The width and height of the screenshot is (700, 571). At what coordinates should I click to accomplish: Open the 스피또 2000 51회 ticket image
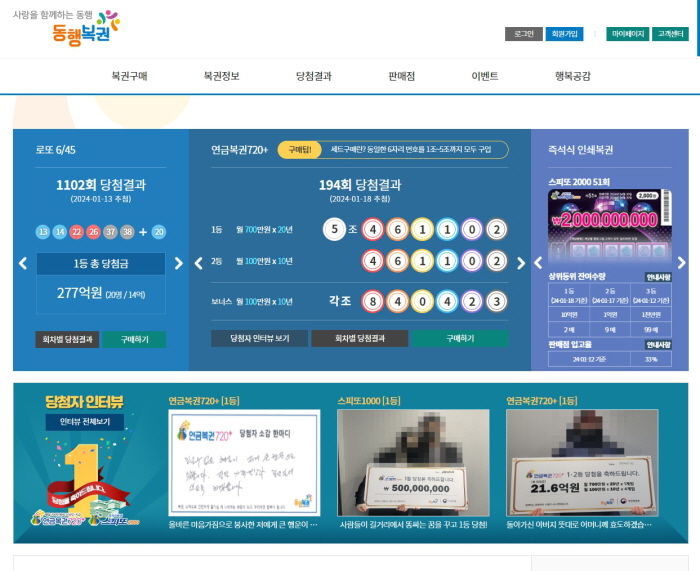[610, 227]
